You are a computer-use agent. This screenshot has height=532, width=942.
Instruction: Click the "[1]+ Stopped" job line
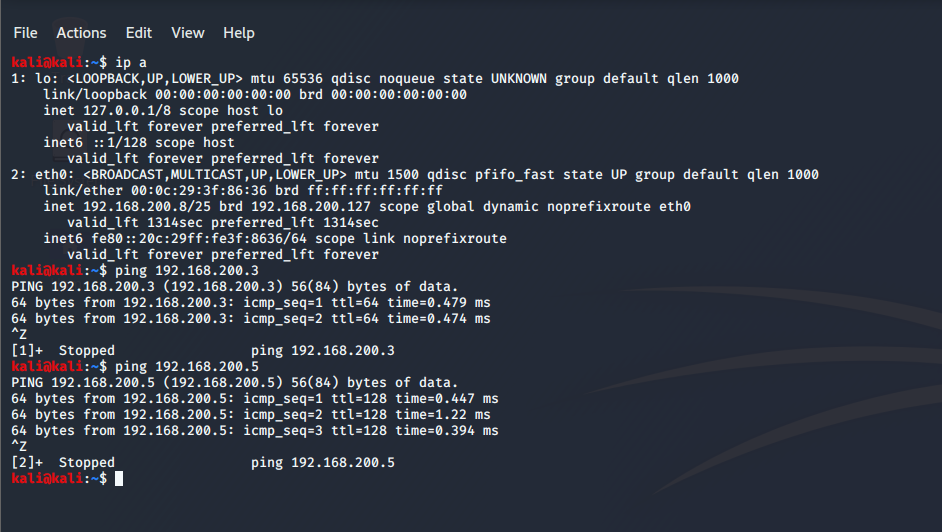63,350
